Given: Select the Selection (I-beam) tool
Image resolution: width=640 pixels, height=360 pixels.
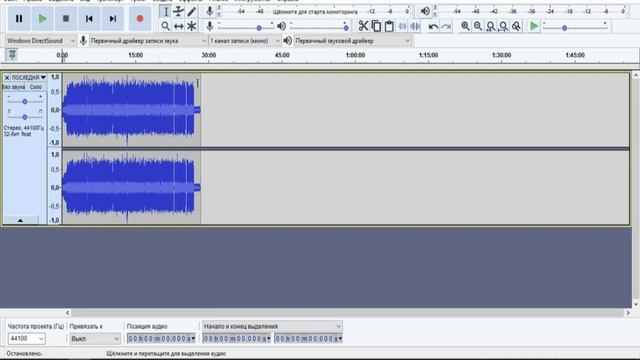Looking at the screenshot, I should coord(165,11).
